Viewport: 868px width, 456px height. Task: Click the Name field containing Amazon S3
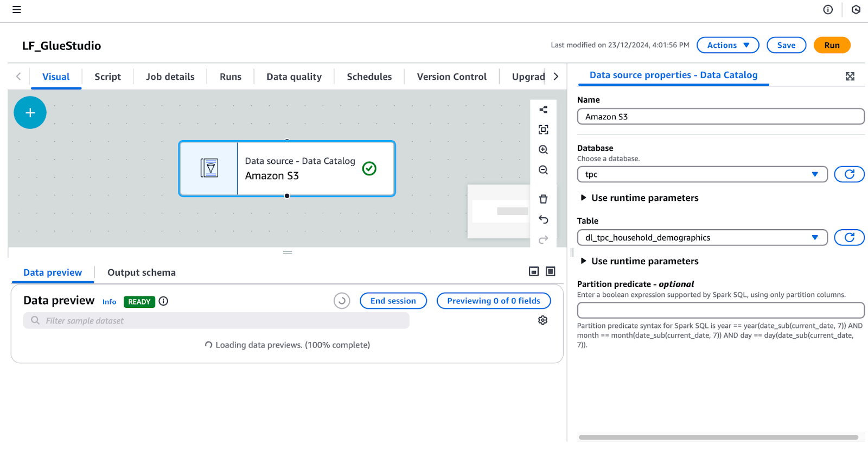pos(720,117)
